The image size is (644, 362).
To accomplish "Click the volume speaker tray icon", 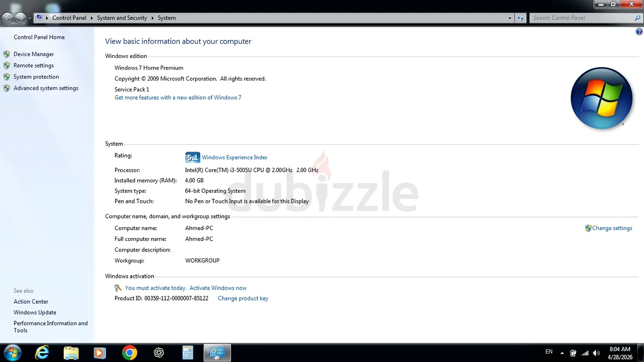I will click(596, 353).
